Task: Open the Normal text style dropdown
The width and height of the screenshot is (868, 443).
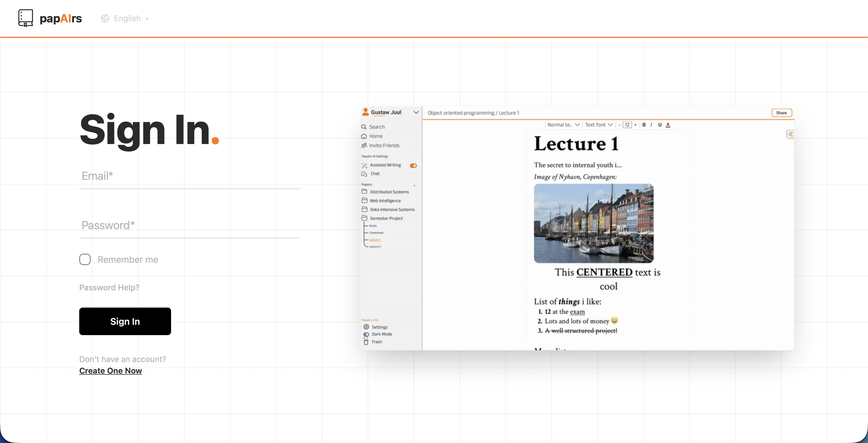Action: click(563, 125)
